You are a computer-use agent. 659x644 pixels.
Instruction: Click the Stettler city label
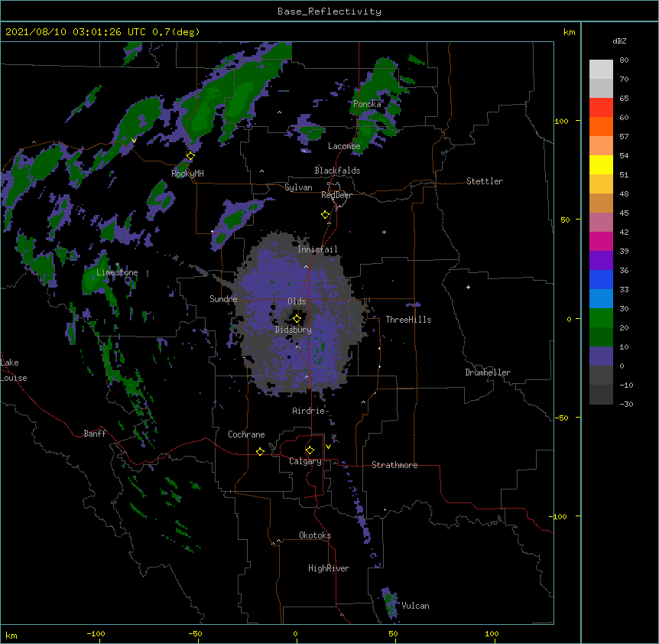(x=485, y=181)
